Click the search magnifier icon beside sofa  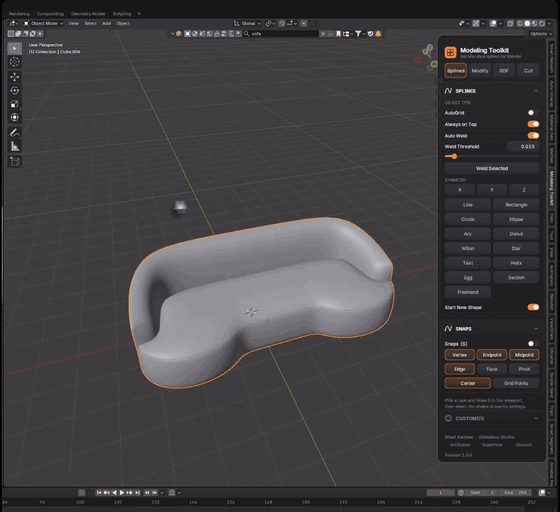[x=246, y=34]
